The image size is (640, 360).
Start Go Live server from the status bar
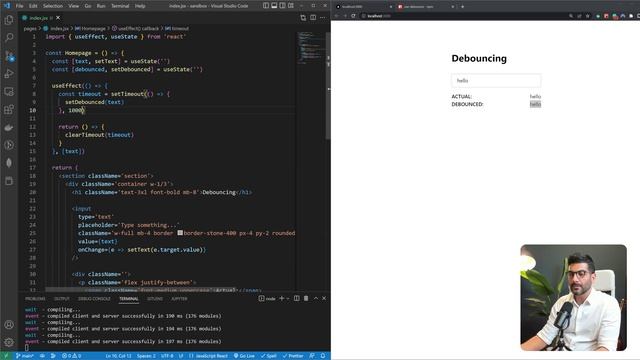244,356
